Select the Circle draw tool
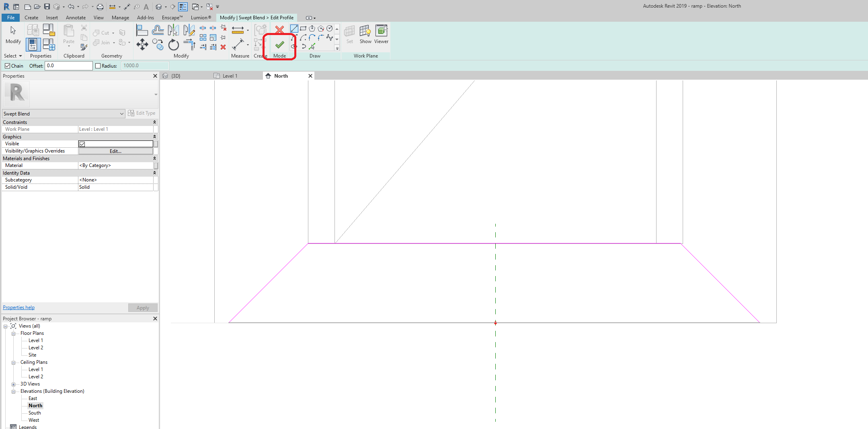The image size is (868, 429). point(330,29)
